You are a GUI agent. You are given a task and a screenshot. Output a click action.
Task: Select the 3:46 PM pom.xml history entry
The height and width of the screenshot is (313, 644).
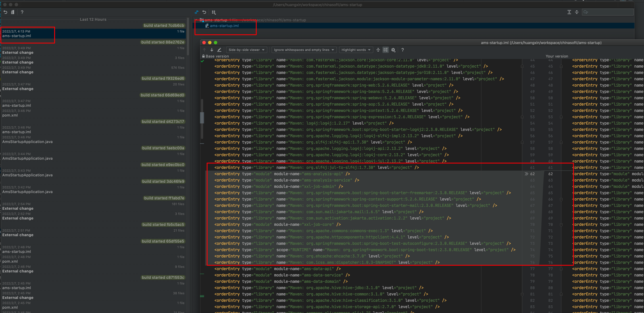10,115
